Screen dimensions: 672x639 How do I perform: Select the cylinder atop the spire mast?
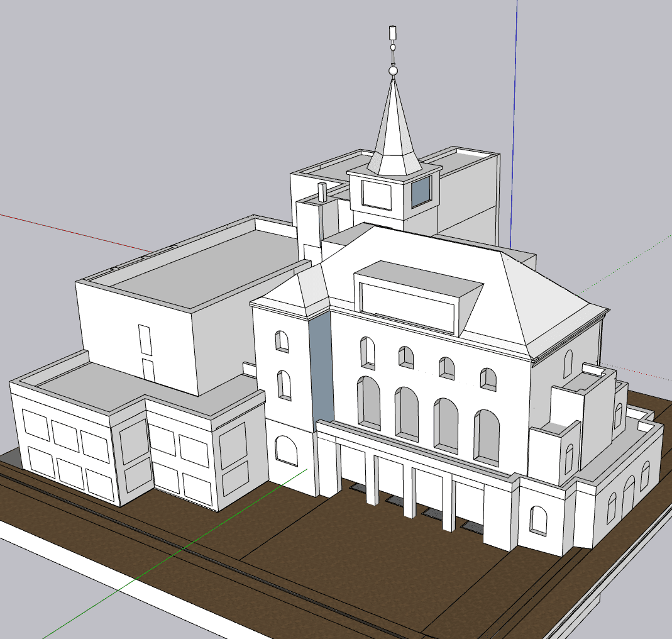tap(392, 33)
